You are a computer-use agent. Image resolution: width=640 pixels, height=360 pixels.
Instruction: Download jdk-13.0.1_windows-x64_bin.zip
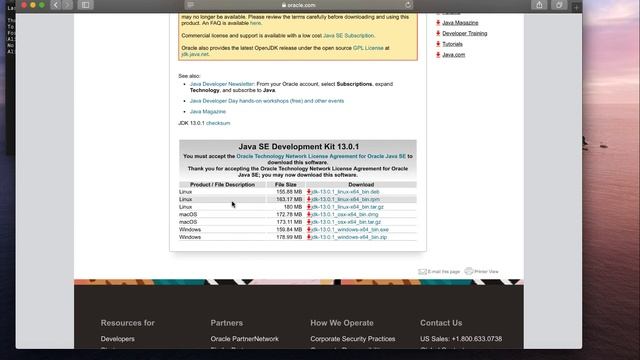349,237
